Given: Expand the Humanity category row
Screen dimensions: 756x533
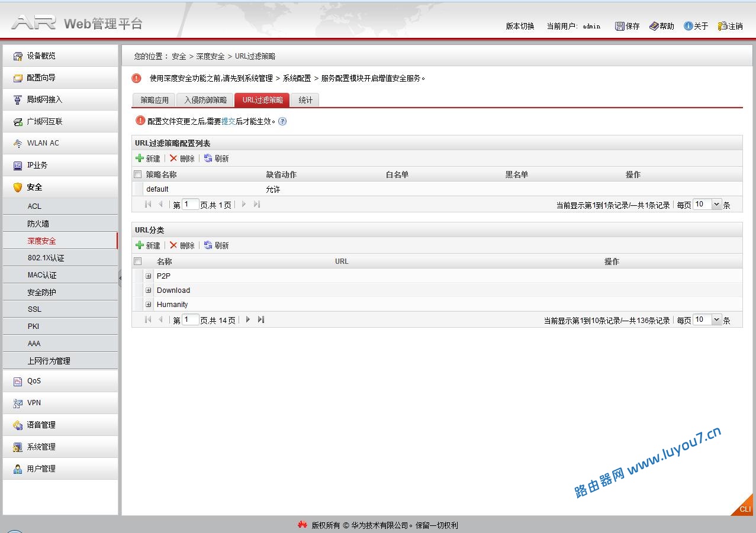Looking at the screenshot, I should point(149,305).
